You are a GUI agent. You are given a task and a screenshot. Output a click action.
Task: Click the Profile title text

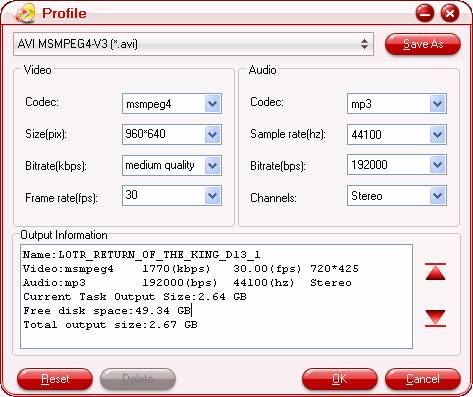coord(64,14)
